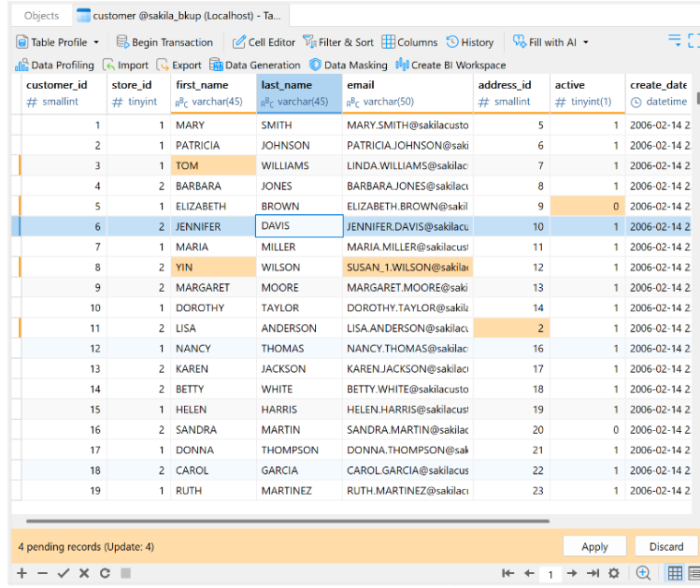This screenshot has width=700, height=588.
Task: Open the Table Profile tool
Action: [51, 42]
